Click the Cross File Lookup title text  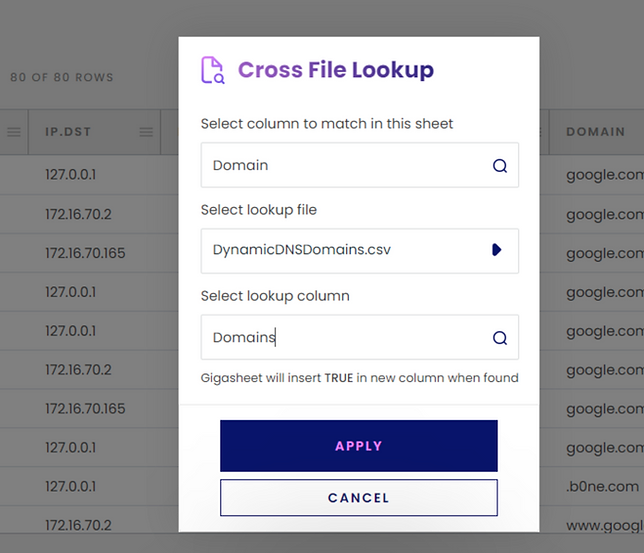tap(335, 70)
